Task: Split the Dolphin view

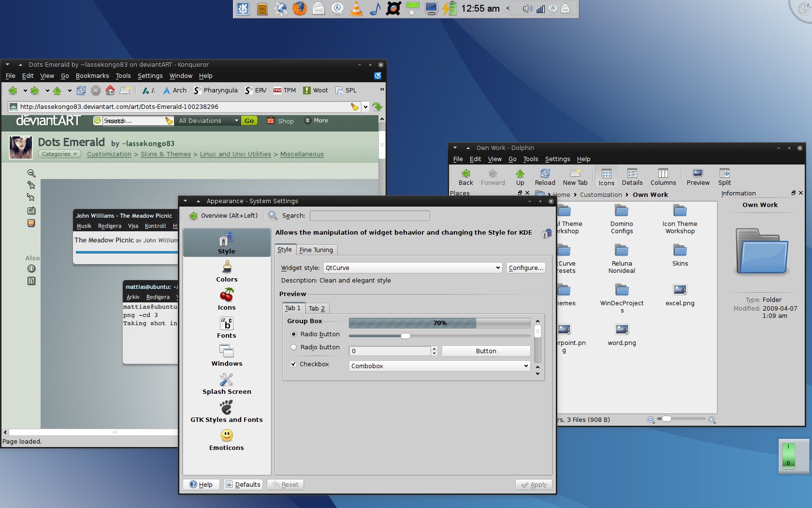Action: (724, 177)
